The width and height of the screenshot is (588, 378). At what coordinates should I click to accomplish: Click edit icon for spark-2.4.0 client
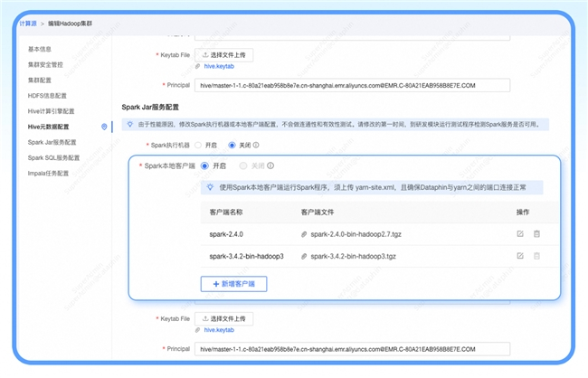point(519,233)
